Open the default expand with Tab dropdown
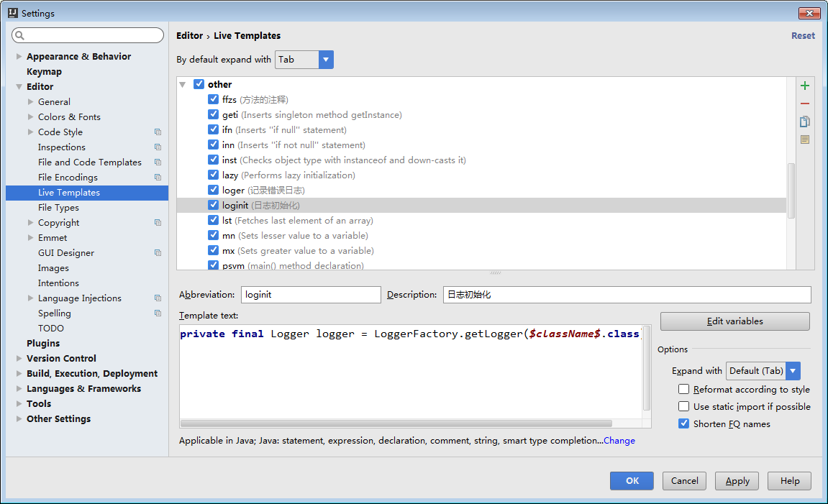The width and height of the screenshot is (828, 504). click(326, 60)
